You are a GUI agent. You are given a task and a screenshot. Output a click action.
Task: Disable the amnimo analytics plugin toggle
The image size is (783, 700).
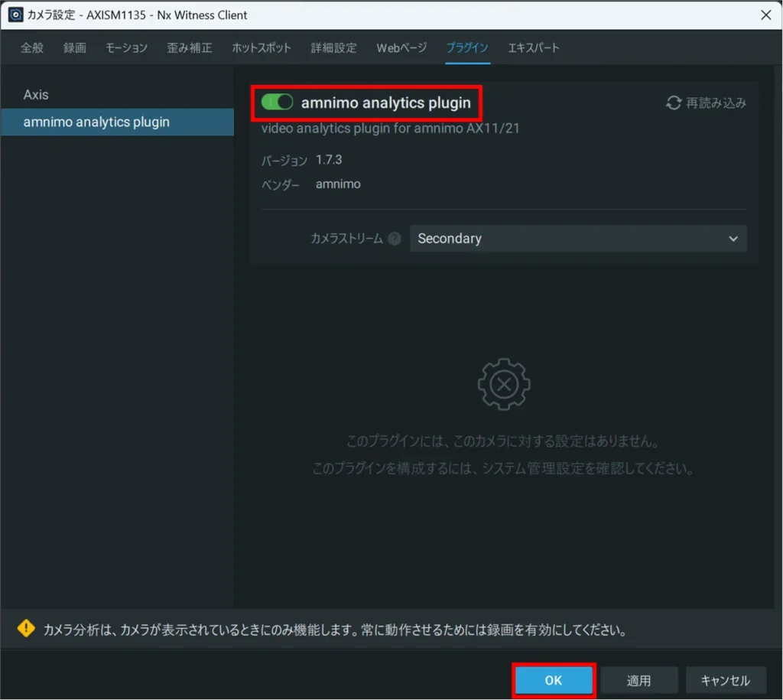(277, 103)
